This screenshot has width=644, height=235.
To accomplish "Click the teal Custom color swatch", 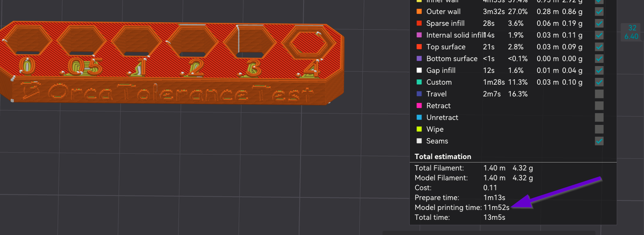I will 419,82.
